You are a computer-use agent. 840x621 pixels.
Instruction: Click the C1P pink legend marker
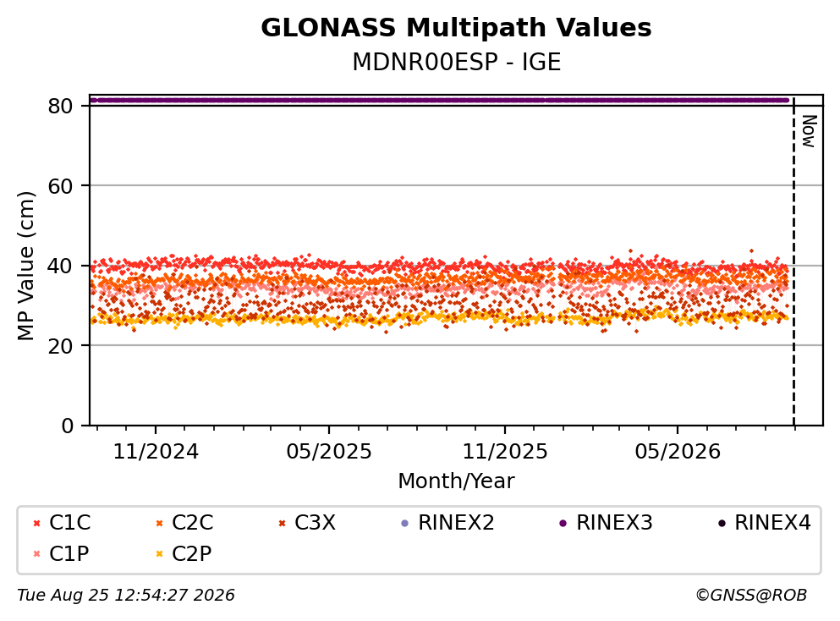(x=36, y=554)
